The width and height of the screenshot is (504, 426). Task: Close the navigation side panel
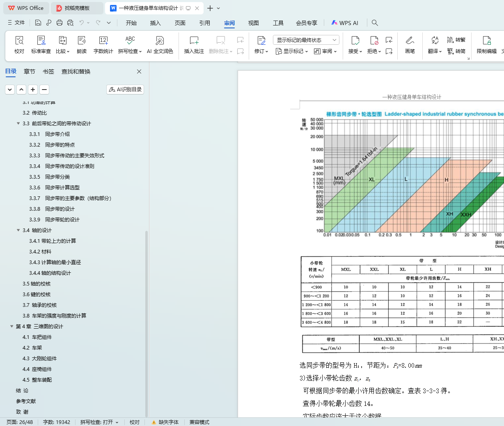click(x=139, y=71)
